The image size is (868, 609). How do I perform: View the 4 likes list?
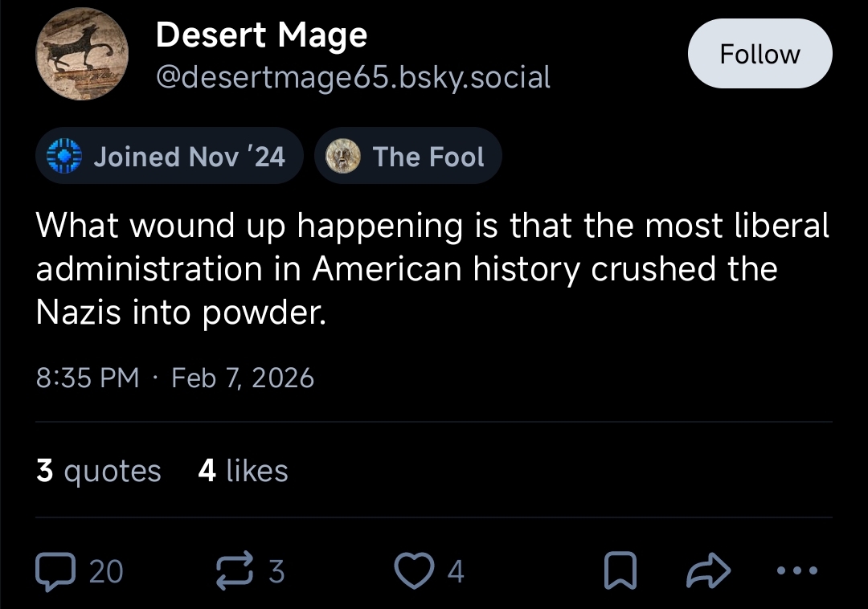click(243, 471)
